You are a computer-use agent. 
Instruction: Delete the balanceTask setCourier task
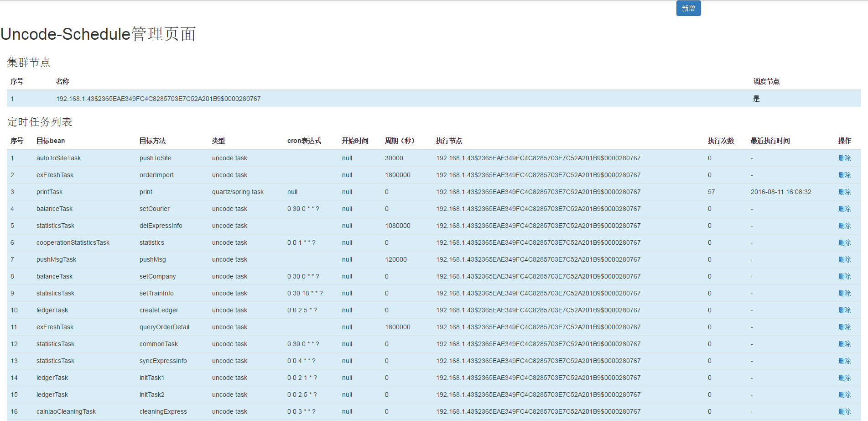(x=844, y=209)
